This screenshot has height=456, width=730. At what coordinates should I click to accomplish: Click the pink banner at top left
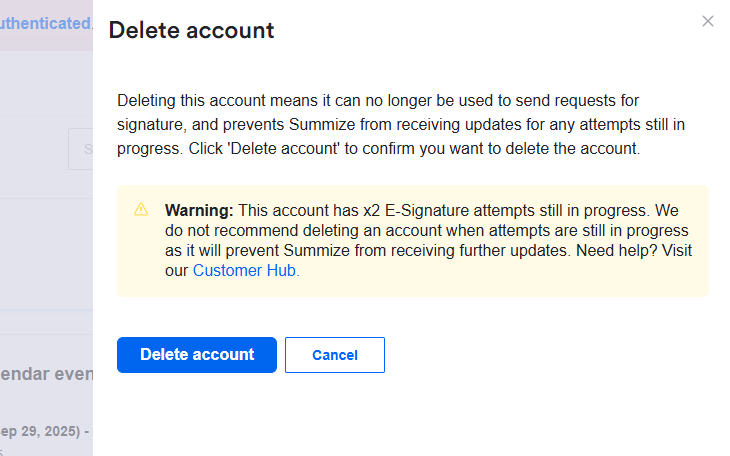tap(20, 40)
